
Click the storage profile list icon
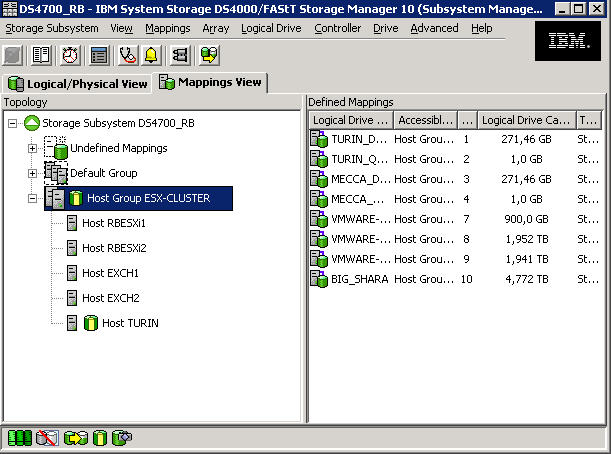pos(99,54)
